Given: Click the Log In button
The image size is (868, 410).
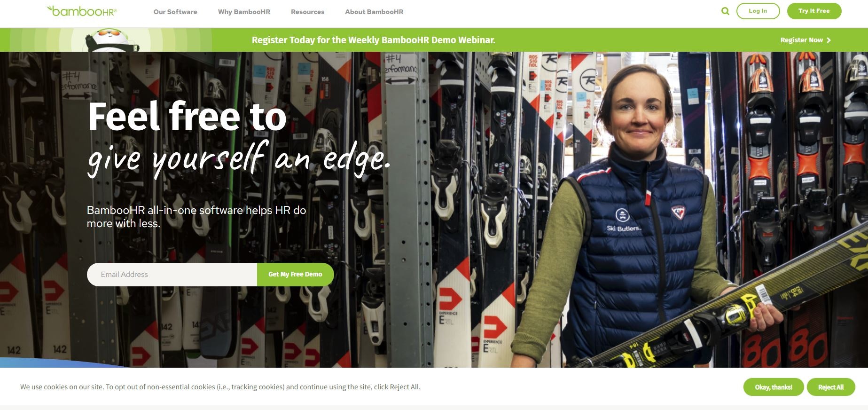Looking at the screenshot, I should point(758,11).
